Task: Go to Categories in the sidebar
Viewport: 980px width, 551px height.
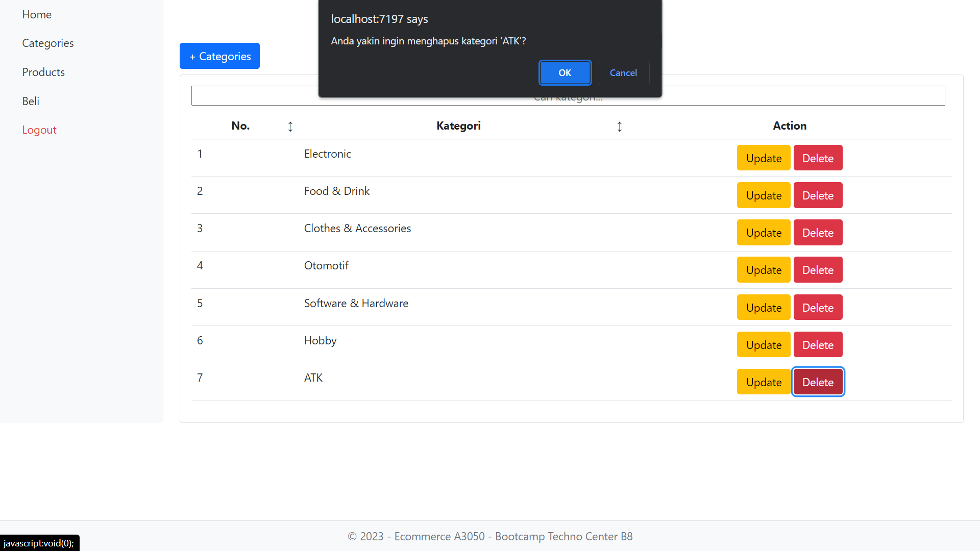Action: [x=48, y=43]
